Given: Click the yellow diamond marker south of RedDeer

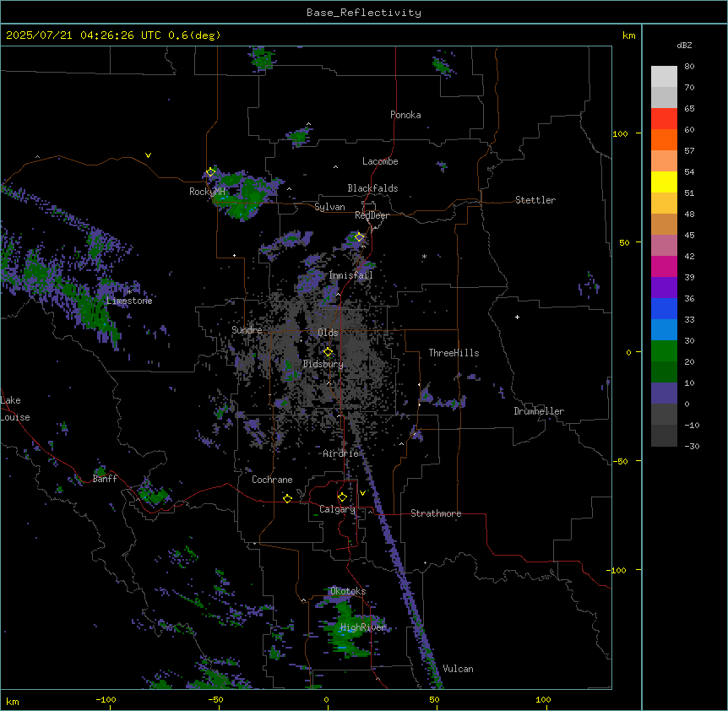Looking at the screenshot, I should (360, 237).
